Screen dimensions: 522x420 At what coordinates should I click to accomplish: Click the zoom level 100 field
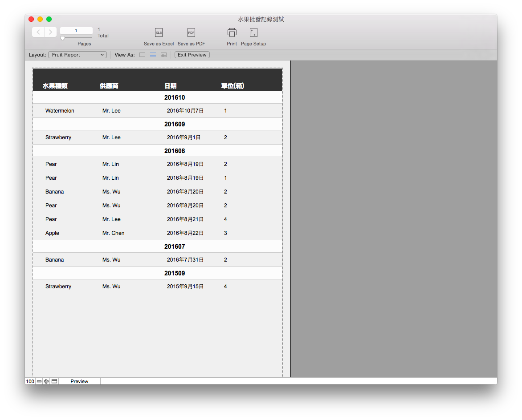point(30,381)
